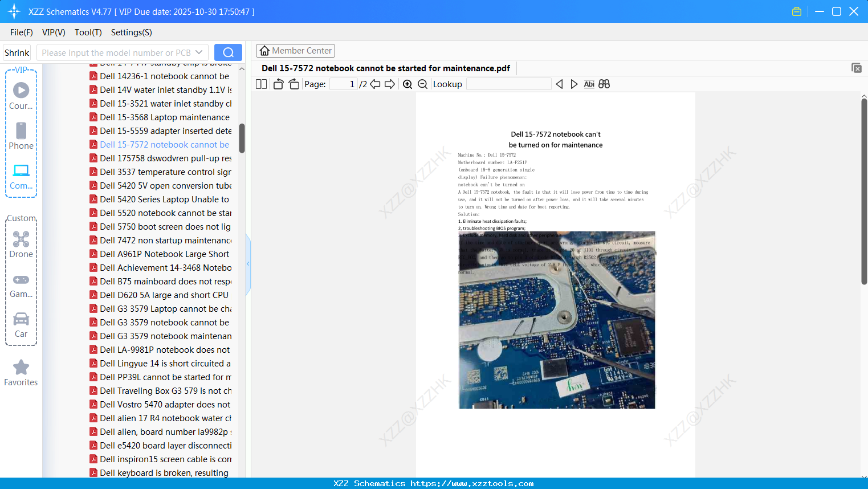
Task: Rotate the PDF page counterclockwise
Action: pos(278,84)
